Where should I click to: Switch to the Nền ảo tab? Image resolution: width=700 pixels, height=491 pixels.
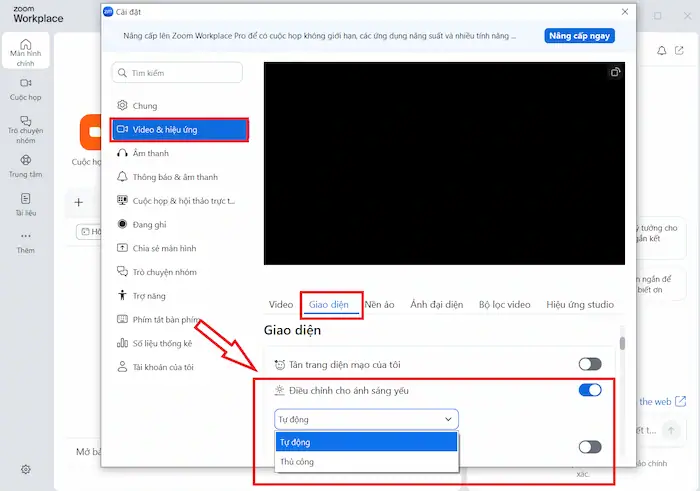pyautogui.click(x=380, y=304)
